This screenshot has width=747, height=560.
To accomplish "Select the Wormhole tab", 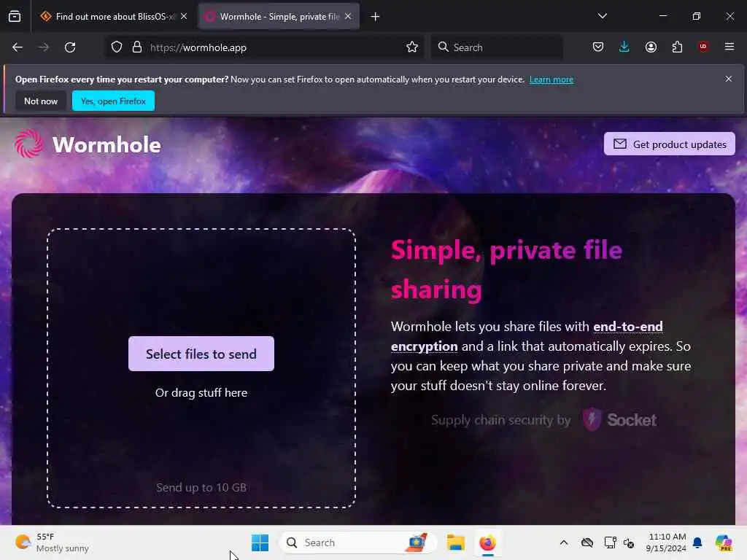I will pos(279,17).
